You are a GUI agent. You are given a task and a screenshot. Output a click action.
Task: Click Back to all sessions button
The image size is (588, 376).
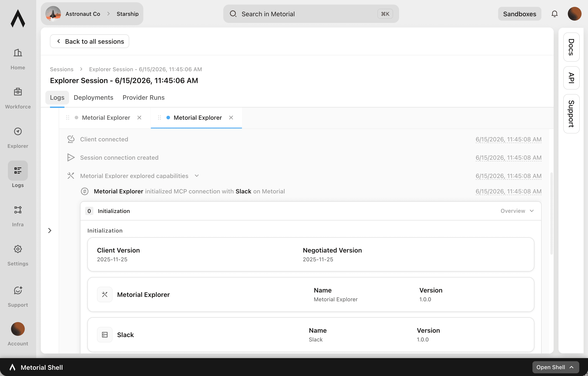pos(89,41)
